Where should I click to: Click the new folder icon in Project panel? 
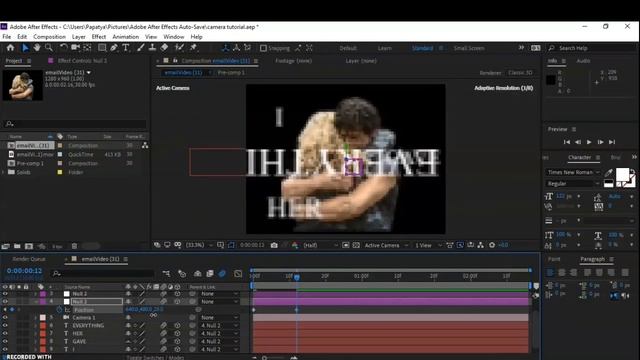[17, 246]
